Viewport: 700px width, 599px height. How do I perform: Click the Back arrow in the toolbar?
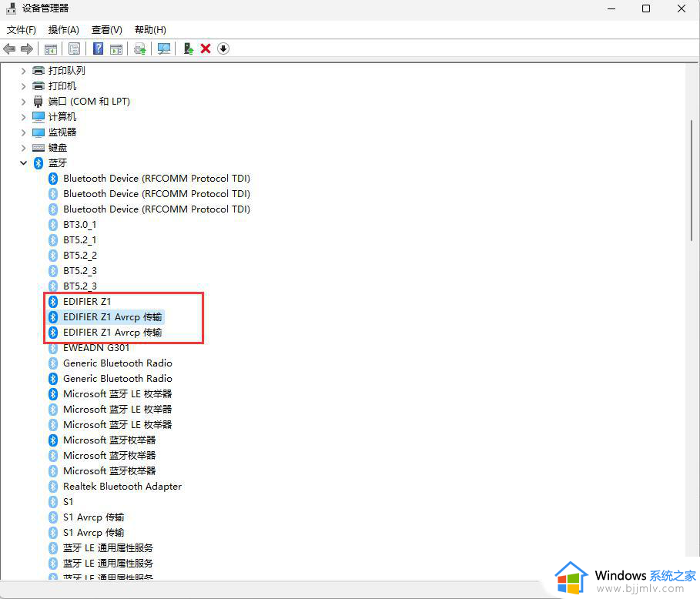9,49
